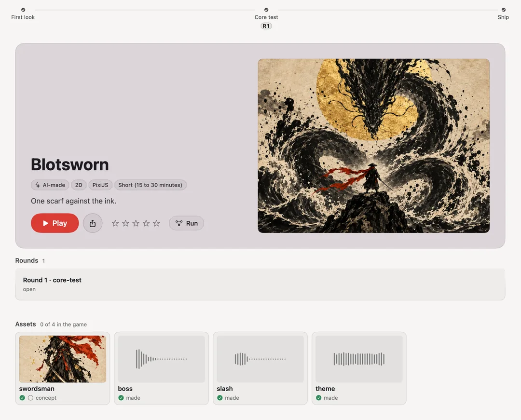Open the swordsman asset thumbnail

click(x=62, y=359)
